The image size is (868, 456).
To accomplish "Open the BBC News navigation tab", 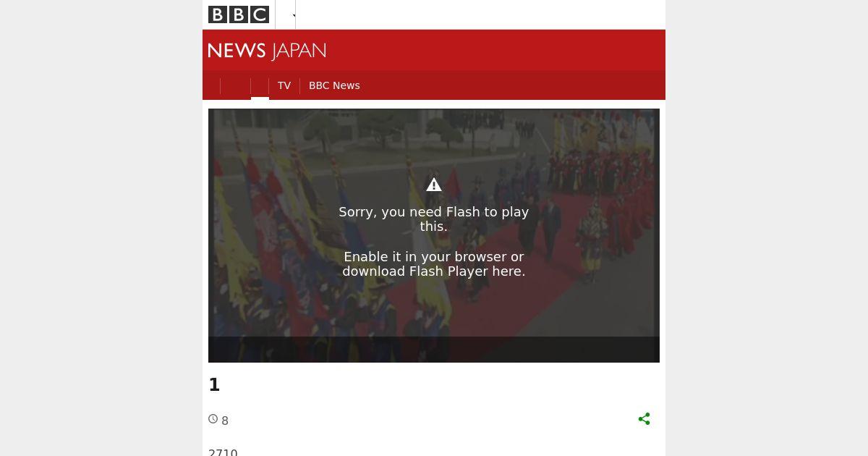I will 334,85.
